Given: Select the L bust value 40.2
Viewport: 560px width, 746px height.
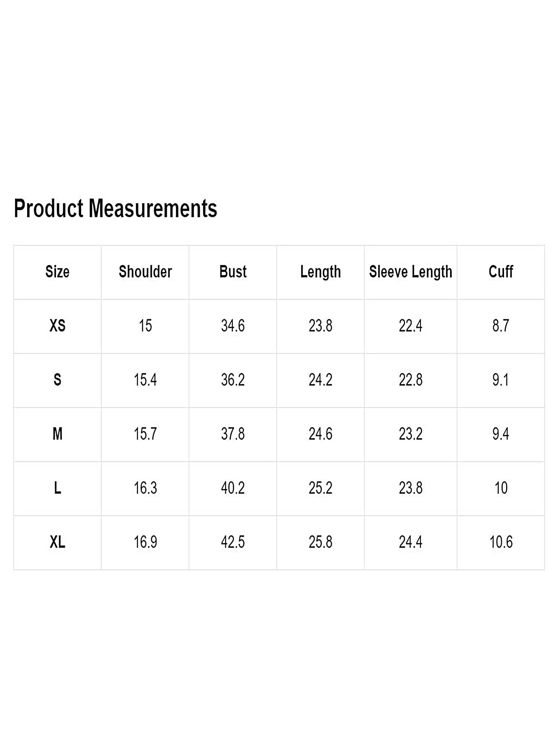Looking at the screenshot, I should click(233, 488).
